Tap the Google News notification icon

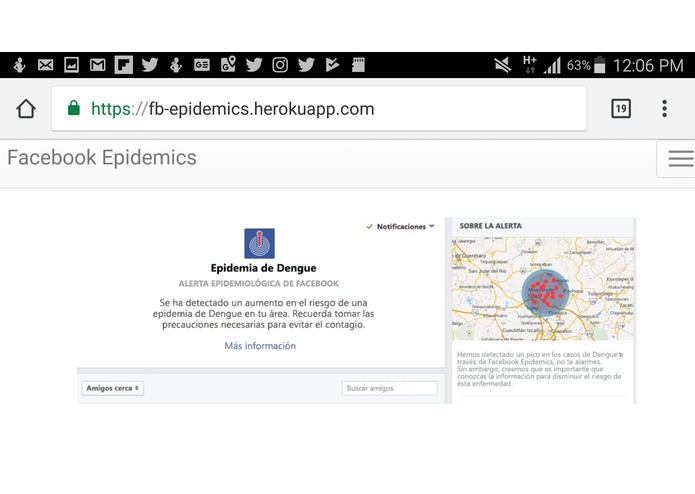tap(202, 65)
